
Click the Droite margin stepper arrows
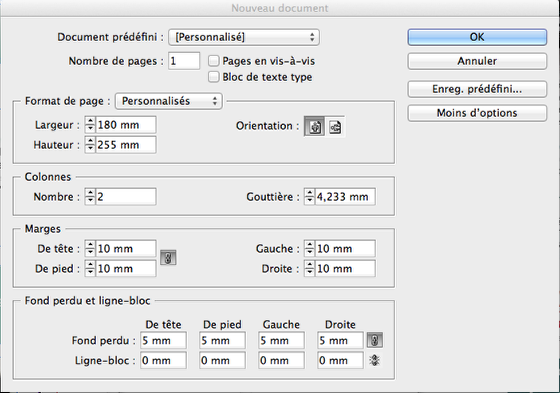(309, 269)
